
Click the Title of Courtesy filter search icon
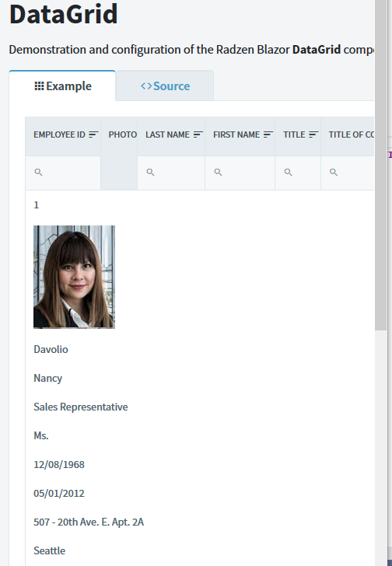coord(334,172)
